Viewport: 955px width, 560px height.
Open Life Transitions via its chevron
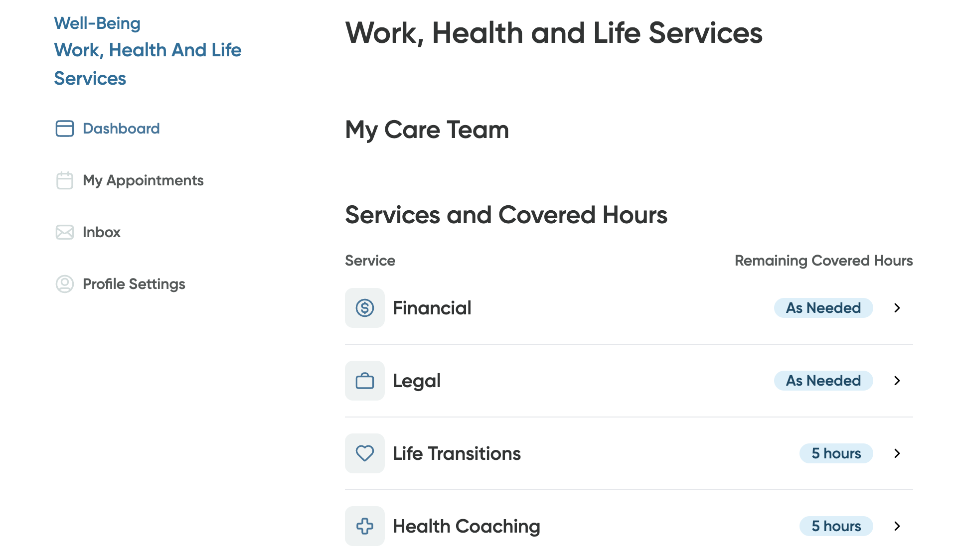coord(897,453)
